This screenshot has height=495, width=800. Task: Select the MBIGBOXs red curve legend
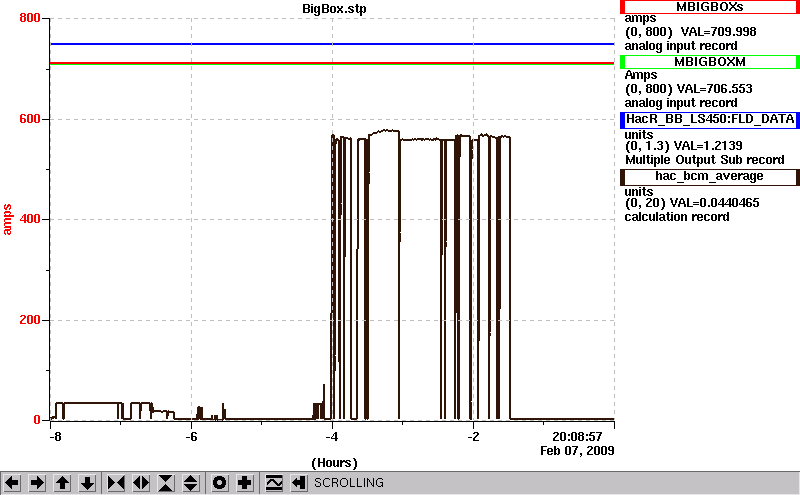[x=709, y=7]
